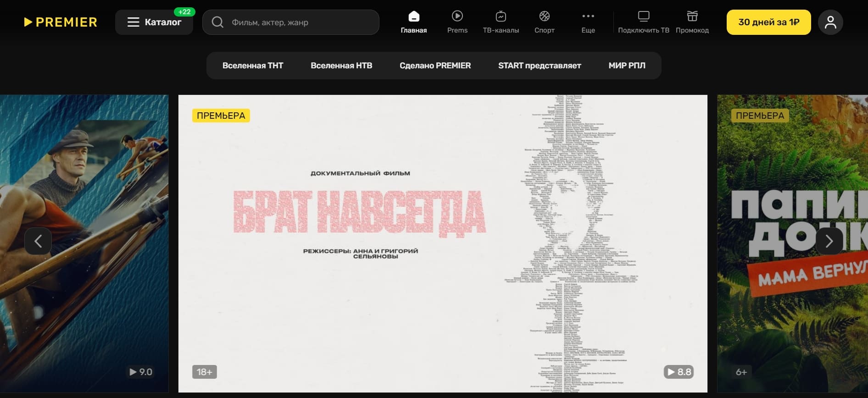Select Сделано PREMIER tab
This screenshot has width=868, height=398.
pyautogui.click(x=435, y=66)
